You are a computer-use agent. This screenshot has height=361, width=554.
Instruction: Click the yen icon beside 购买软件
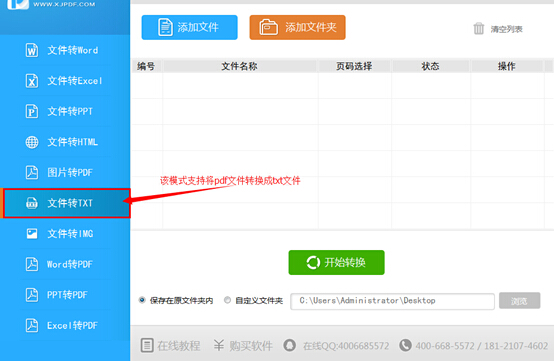coord(219,345)
